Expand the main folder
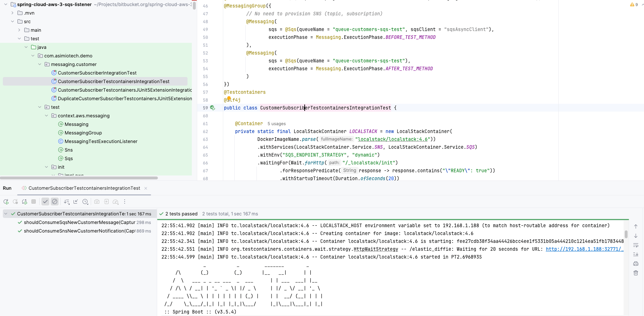 (x=19, y=30)
